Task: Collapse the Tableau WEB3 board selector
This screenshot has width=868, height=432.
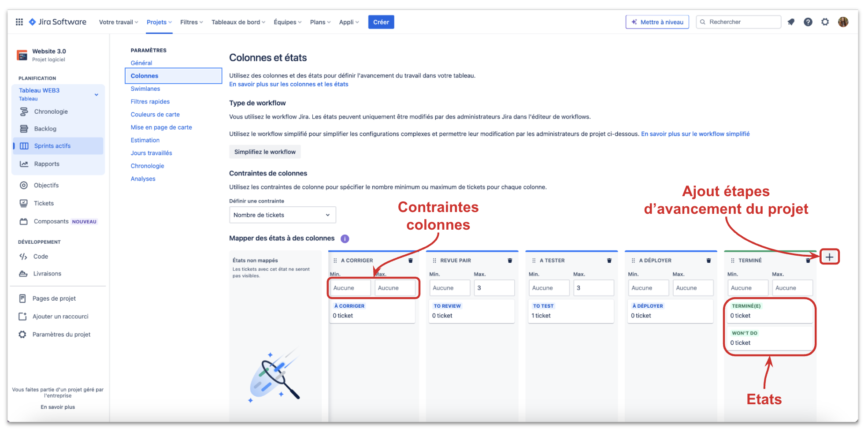Action: pyautogui.click(x=96, y=94)
